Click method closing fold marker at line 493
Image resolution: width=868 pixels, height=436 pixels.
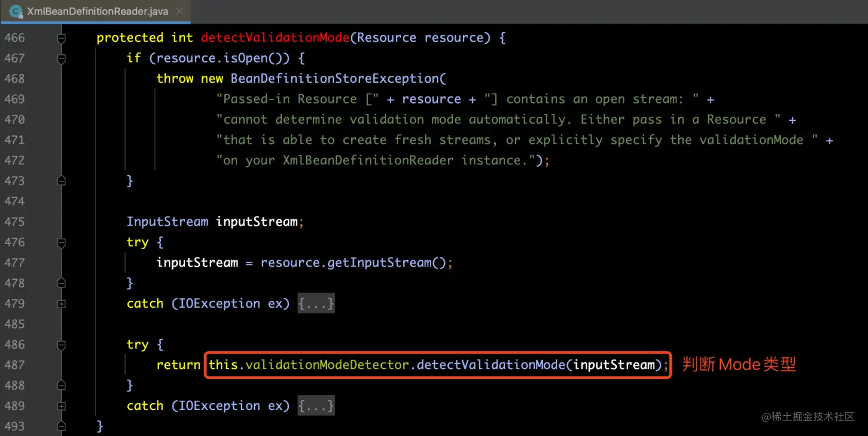click(61, 427)
